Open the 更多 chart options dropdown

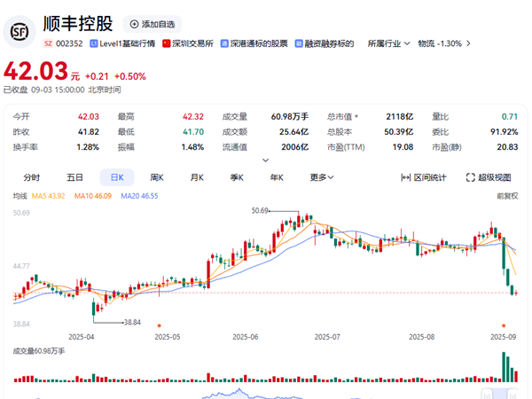click(322, 177)
